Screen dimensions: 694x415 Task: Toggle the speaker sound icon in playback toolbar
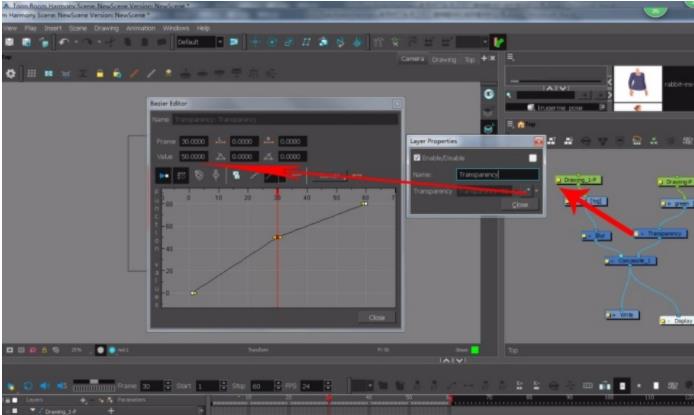pyautogui.click(x=45, y=386)
